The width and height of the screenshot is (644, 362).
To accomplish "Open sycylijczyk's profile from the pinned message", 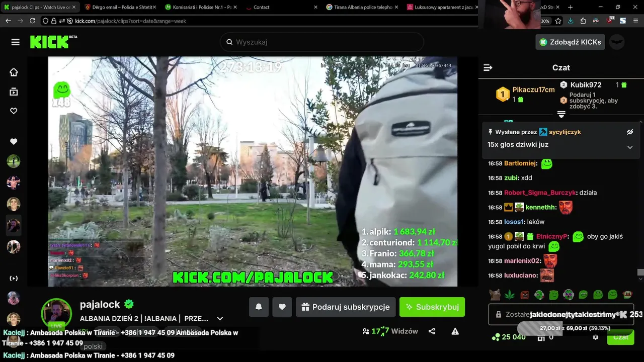I will click(x=565, y=132).
